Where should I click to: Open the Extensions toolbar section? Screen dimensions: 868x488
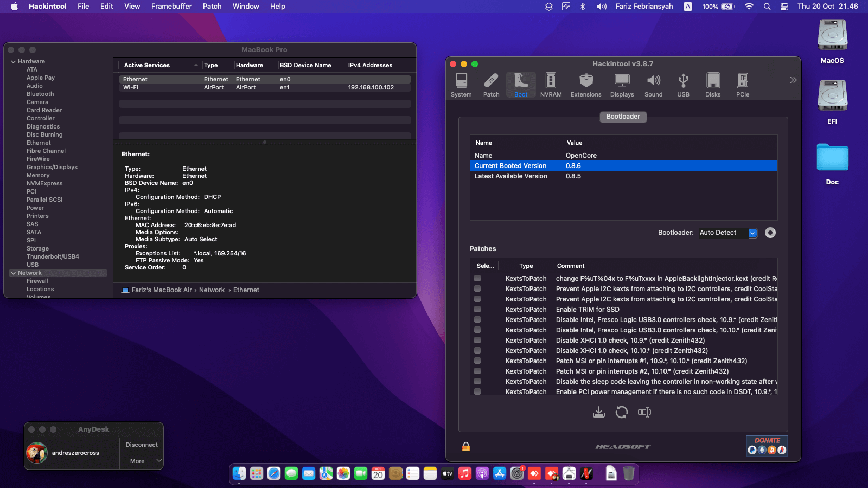click(x=586, y=85)
